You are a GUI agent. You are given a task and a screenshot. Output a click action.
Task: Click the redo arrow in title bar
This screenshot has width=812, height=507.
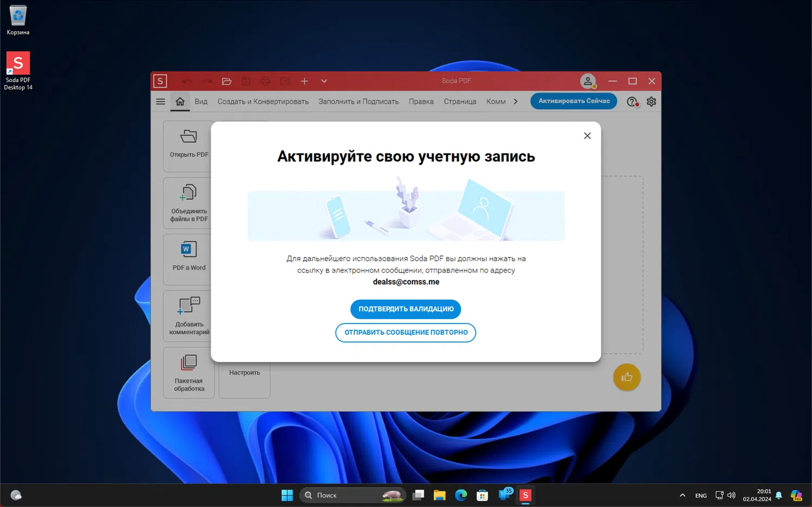pyautogui.click(x=207, y=81)
